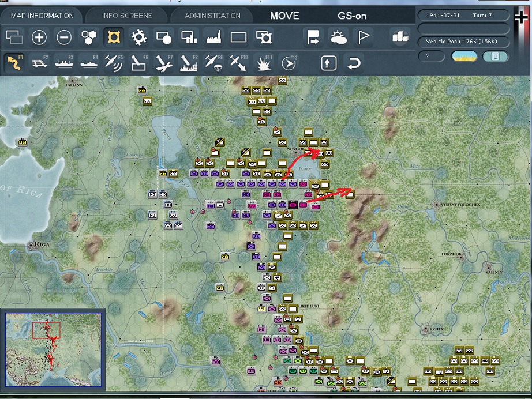The height and width of the screenshot is (399, 532).
Task: Click the minimap overview
Action: tap(53, 349)
